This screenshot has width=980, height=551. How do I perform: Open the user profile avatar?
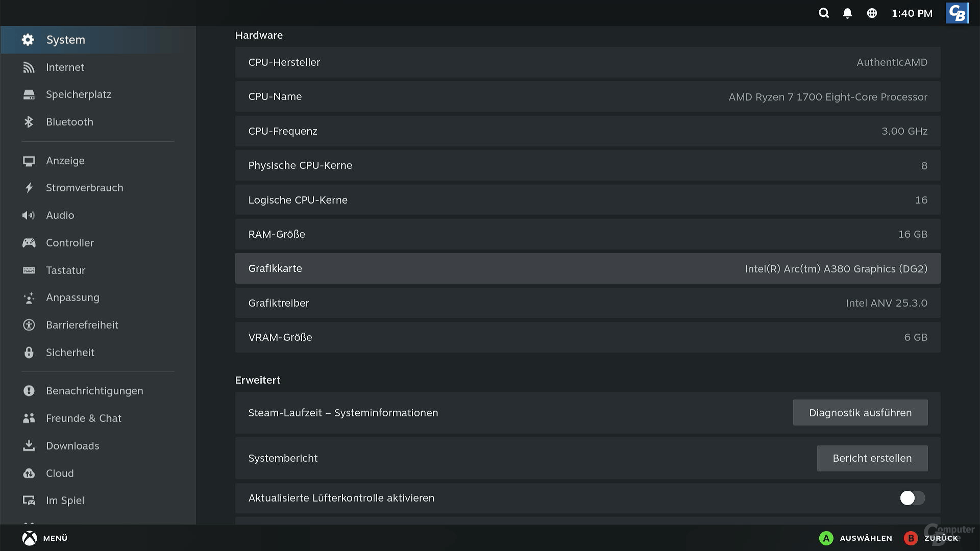coord(957,13)
